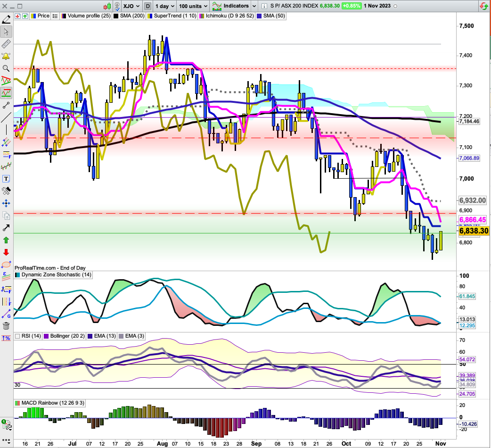
Task: Open the Price settings label
Action: click(41, 16)
